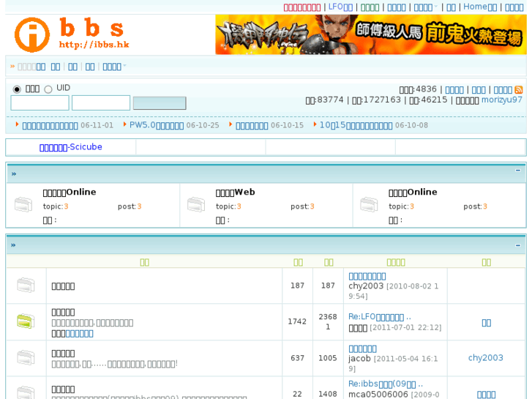
Task: Click the green folder icon in the 1742 row
Action: click(x=26, y=321)
